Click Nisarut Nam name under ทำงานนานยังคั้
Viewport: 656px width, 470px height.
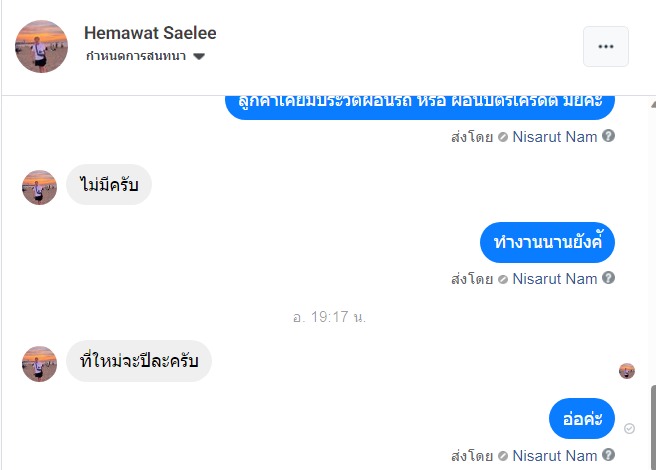(554, 278)
